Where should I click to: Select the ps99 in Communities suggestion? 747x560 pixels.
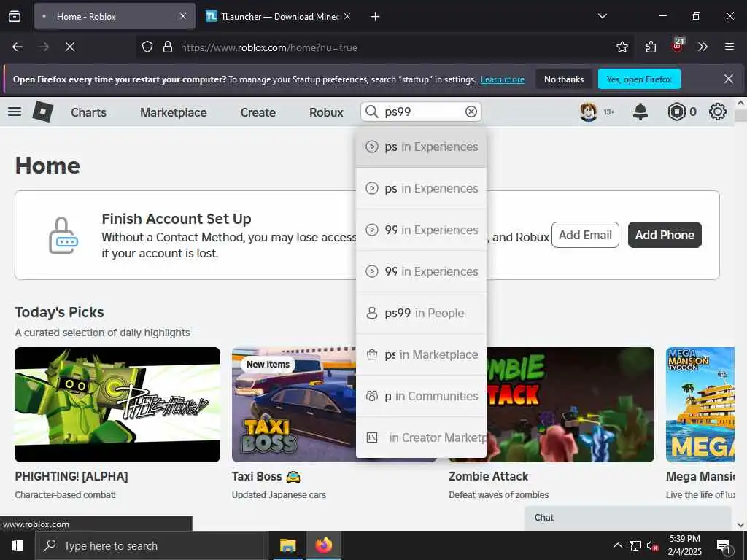point(421,396)
